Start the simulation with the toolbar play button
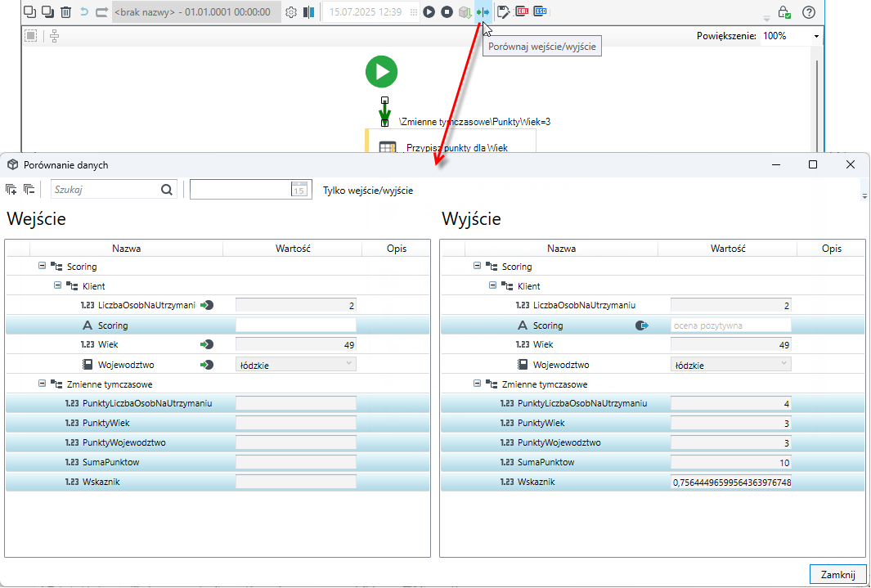 [x=429, y=11]
